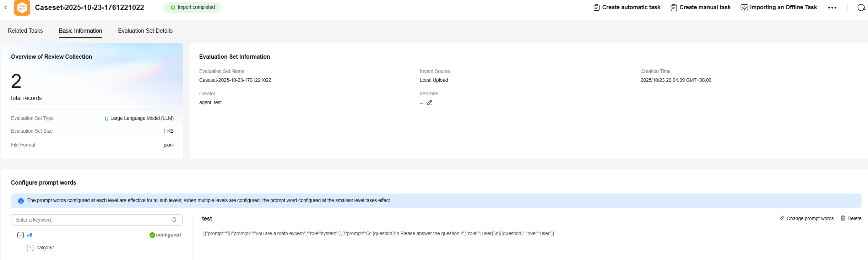Image resolution: width=868 pixels, height=260 pixels.
Task: Switch to the Related Tasks tab
Action: [x=25, y=31]
